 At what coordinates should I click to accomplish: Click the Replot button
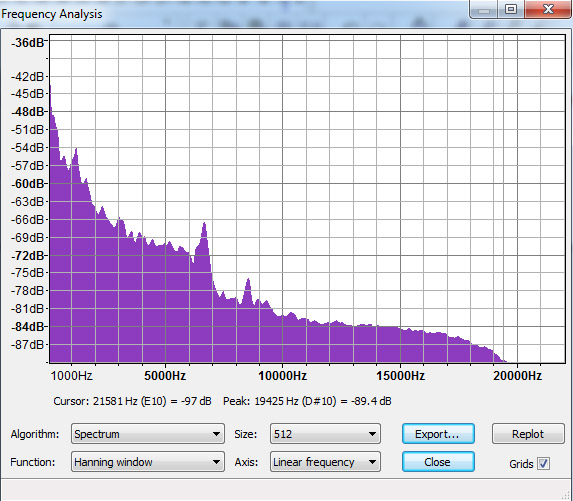click(x=528, y=434)
